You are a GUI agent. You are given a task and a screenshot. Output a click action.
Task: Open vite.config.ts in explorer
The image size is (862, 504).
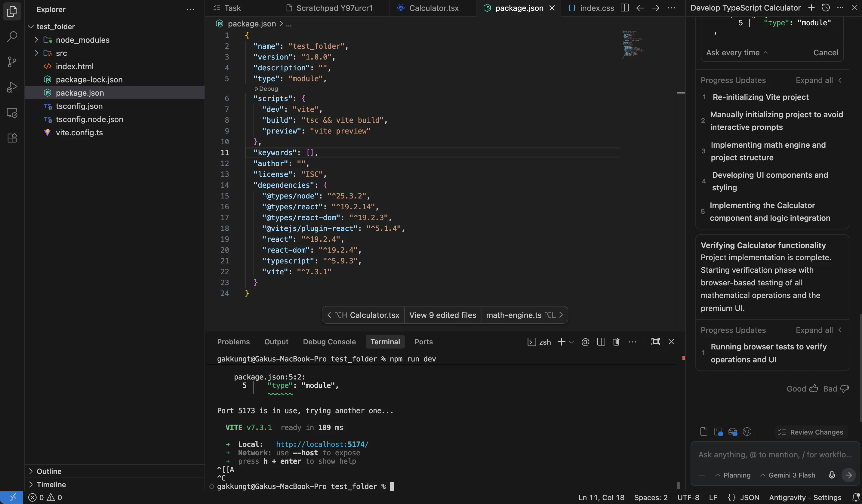tap(115, 132)
